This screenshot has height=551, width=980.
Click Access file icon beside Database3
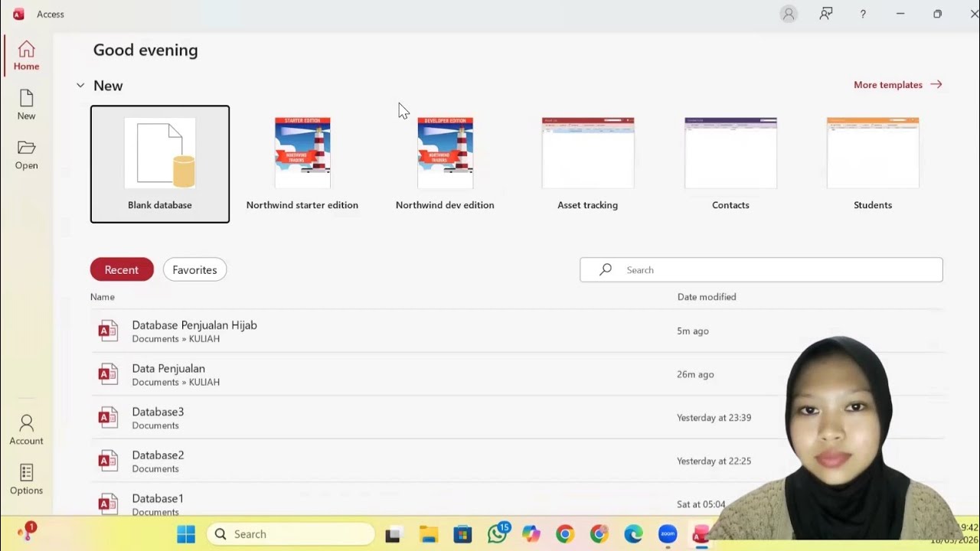point(108,418)
